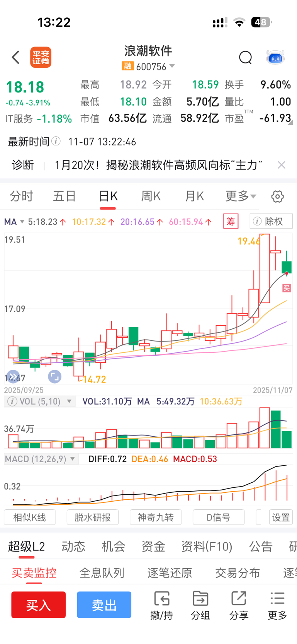The image size is (297, 644).
Task: Tap 2025/11/07 end date label
Action: [x=273, y=390]
